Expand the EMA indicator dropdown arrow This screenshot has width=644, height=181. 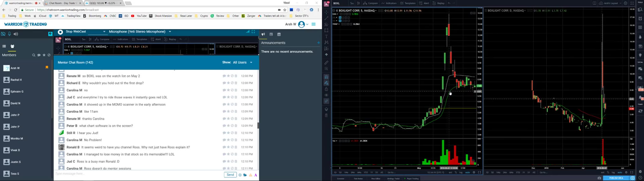pyautogui.click(x=338, y=14)
